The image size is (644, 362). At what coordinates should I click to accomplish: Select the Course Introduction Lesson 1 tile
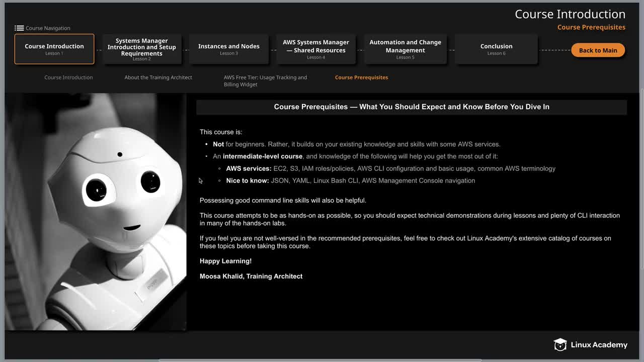(x=54, y=49)
